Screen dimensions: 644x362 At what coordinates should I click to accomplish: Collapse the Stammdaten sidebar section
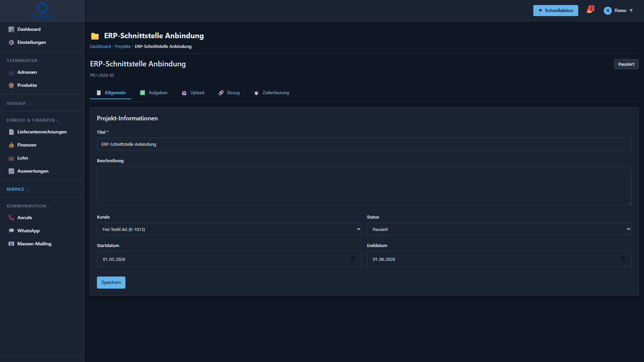point(24,61)
